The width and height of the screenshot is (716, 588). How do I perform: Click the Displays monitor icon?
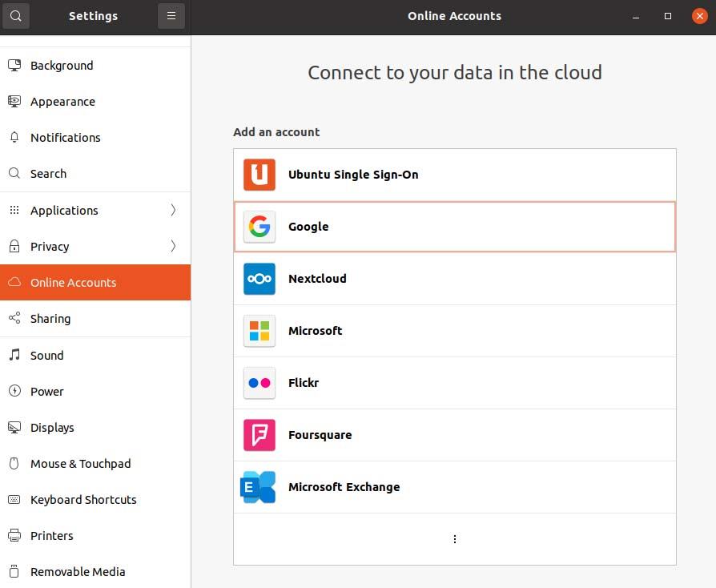[14, 427]
